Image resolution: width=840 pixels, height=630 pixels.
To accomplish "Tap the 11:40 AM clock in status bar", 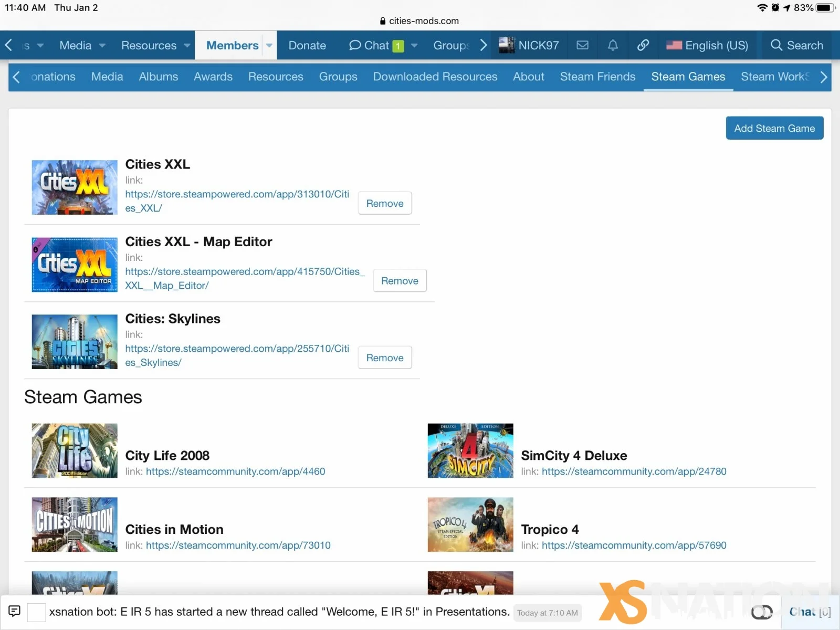I will pos(25,7).
